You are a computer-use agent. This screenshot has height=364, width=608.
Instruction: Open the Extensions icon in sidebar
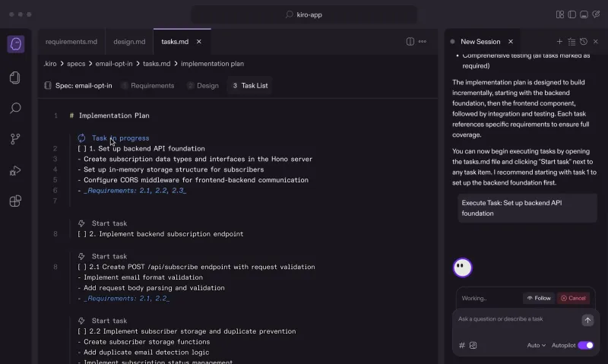point(15,201)
